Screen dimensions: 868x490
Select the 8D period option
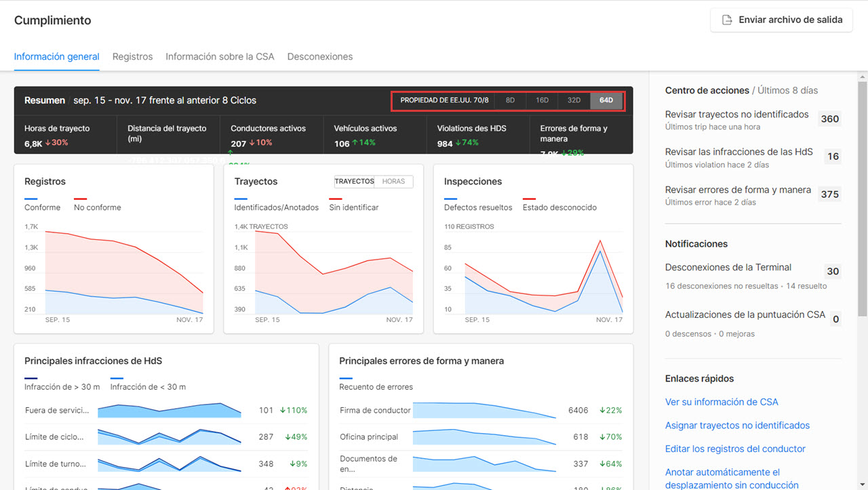coord(511,100)
